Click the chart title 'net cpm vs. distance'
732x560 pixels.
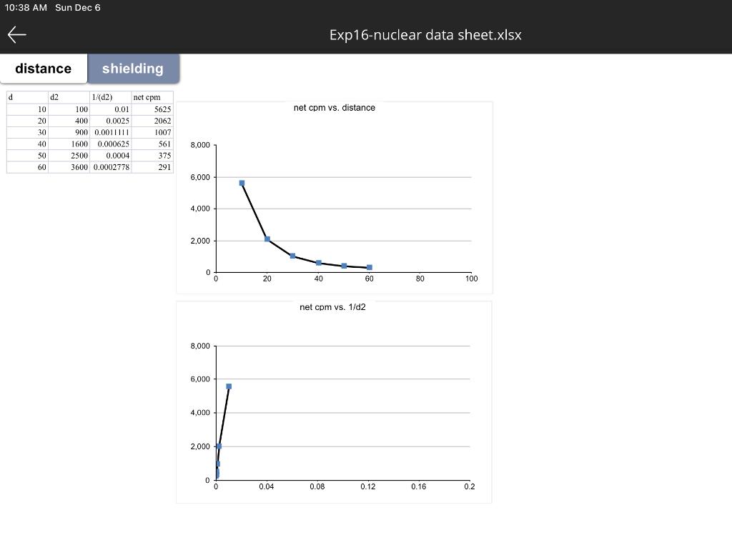(x=335, y=108)
